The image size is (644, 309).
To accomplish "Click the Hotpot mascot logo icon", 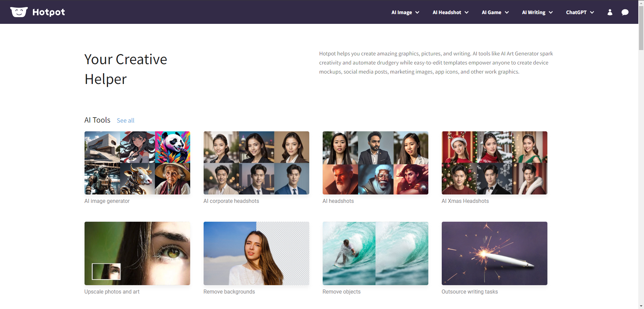I will [x=19, y=12].
